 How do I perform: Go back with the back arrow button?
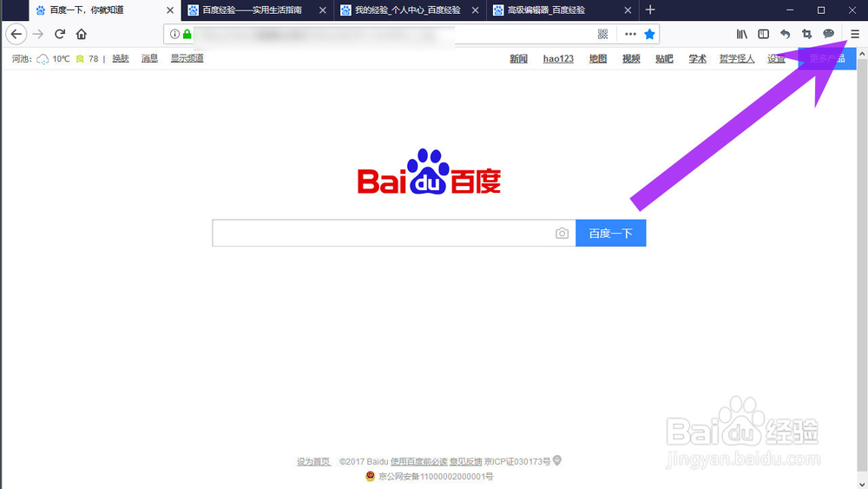pyautogui.click(x=16, y=35)
